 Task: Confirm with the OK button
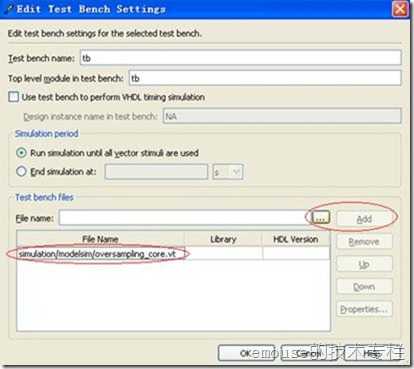[x=246, y=353]
